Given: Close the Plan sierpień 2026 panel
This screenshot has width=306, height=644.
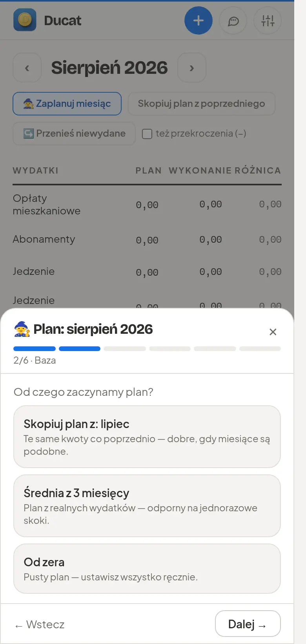Looking at the screenshot, I should [x=273, y=332].
